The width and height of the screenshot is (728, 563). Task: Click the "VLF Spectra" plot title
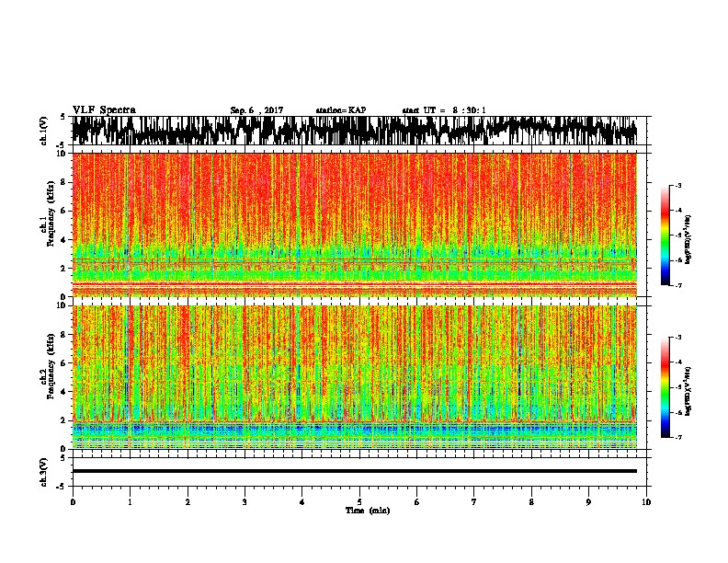(104, 109)
